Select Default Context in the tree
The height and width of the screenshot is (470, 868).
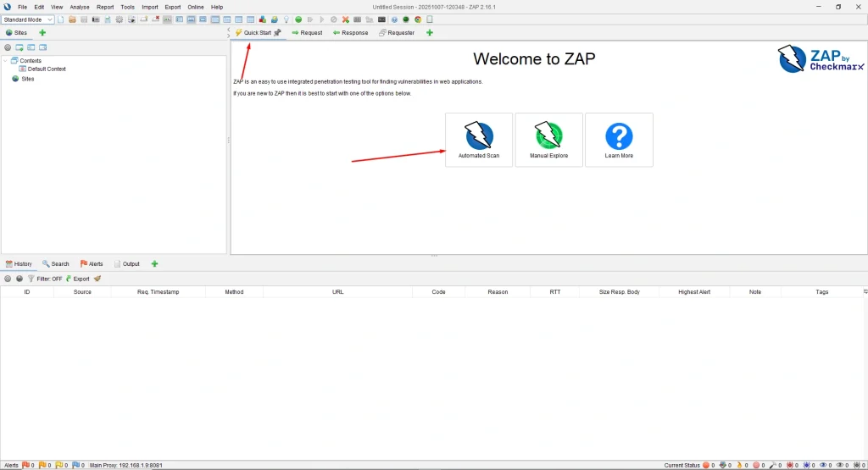pyautogui.click(x=47, y=69)
